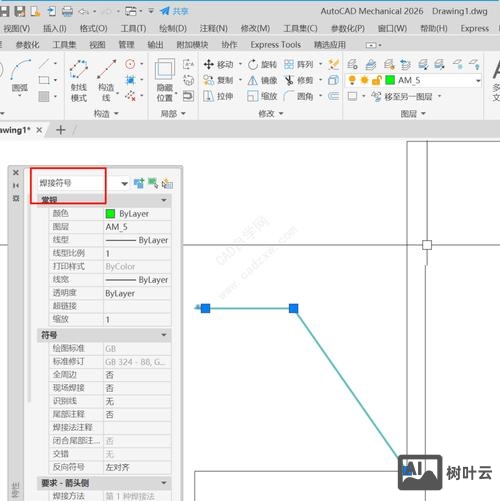Viewport: 500px width, 501px height.
Task: Click the 镜像 mirror tool
Action: 262,80
